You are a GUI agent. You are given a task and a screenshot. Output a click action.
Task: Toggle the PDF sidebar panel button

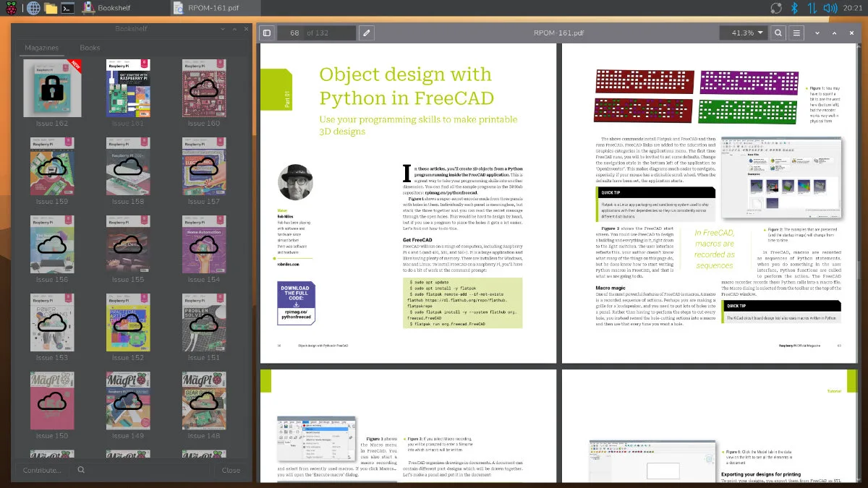tap(267, 33)
